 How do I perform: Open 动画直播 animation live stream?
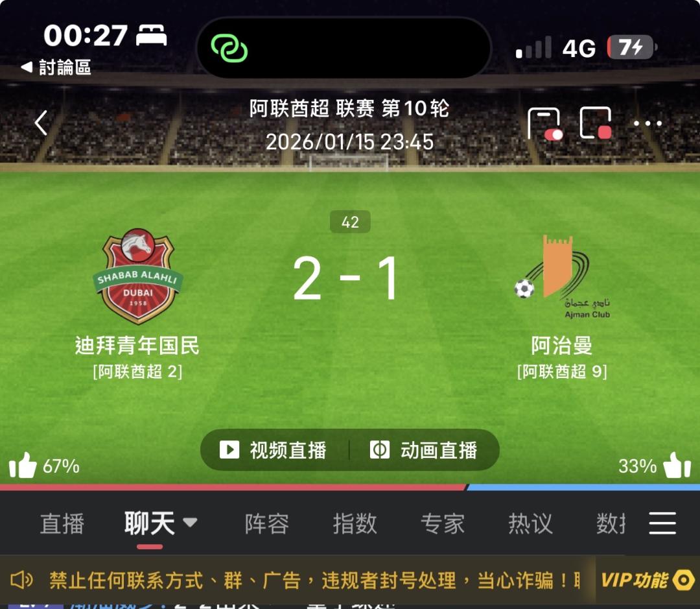pyautogui.click(x=424, y=450)
